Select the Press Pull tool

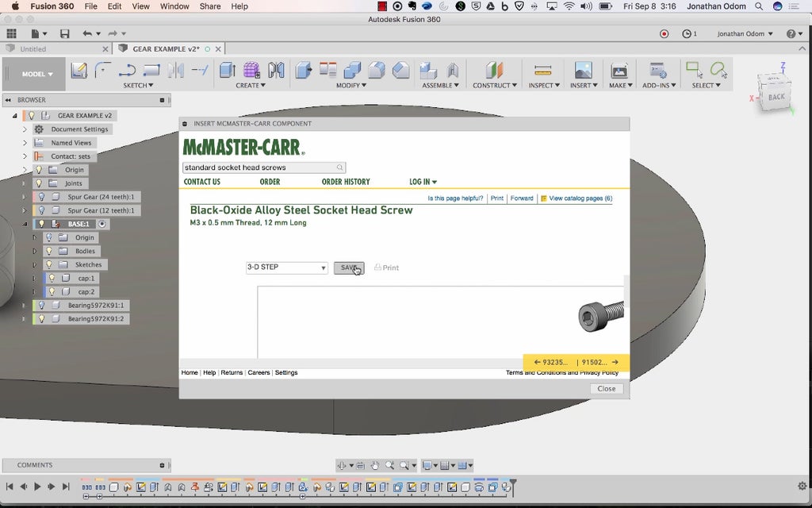[x=304, y=70]
